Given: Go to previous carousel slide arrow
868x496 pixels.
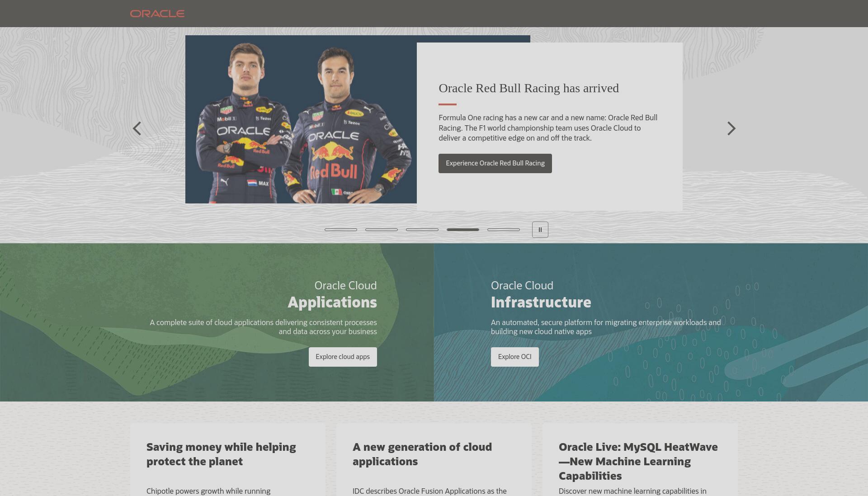Looking at the screenshot, I should pos(137,128).
